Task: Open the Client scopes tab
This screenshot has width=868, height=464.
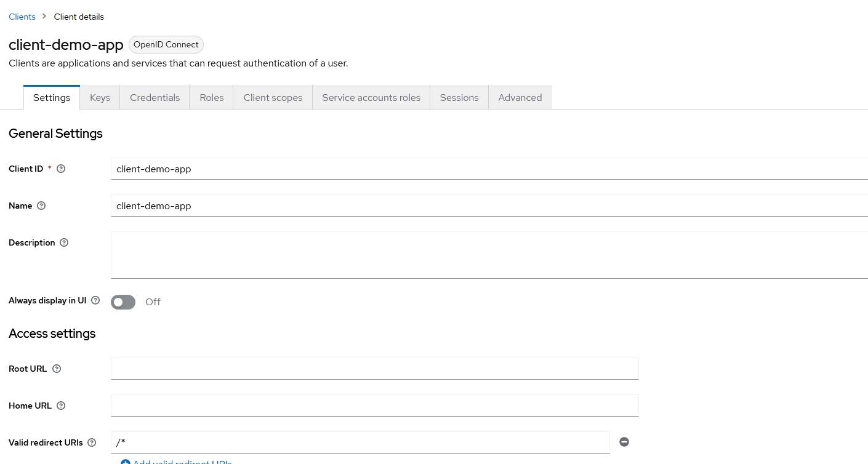Action: (273, 97)
